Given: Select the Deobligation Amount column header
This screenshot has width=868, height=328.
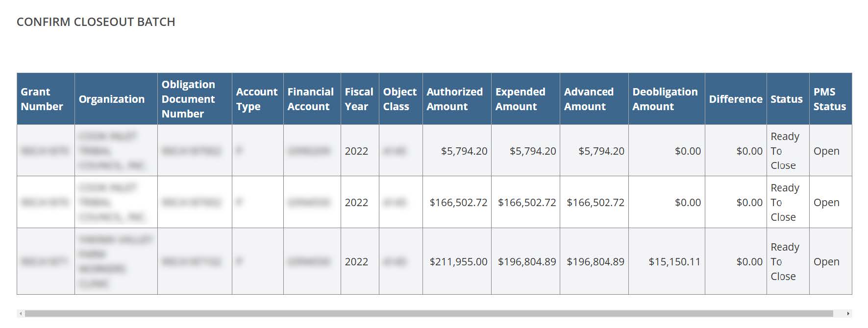Looking at the screenshot, I should (x=665, y=99).
